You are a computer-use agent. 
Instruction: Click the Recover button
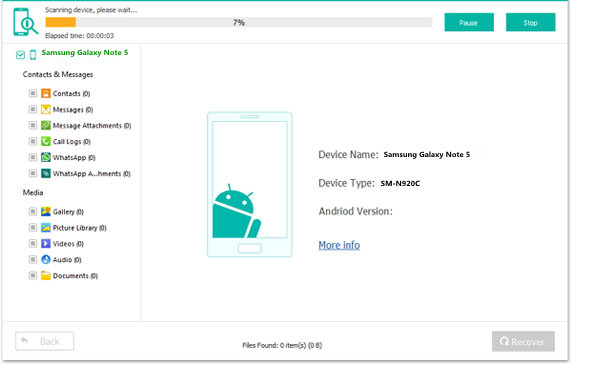pyautogui.click(x=523, y=341)
